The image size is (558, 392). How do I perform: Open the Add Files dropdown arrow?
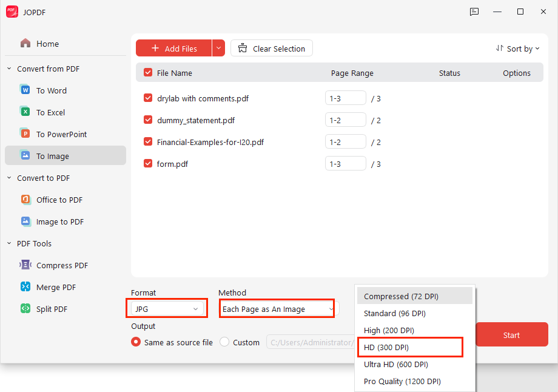218,48
